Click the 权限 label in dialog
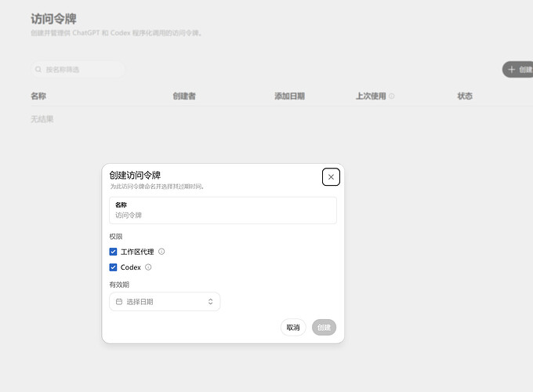Image resolution: width=533 pixels, height=392 pixels. coord(116,236)
